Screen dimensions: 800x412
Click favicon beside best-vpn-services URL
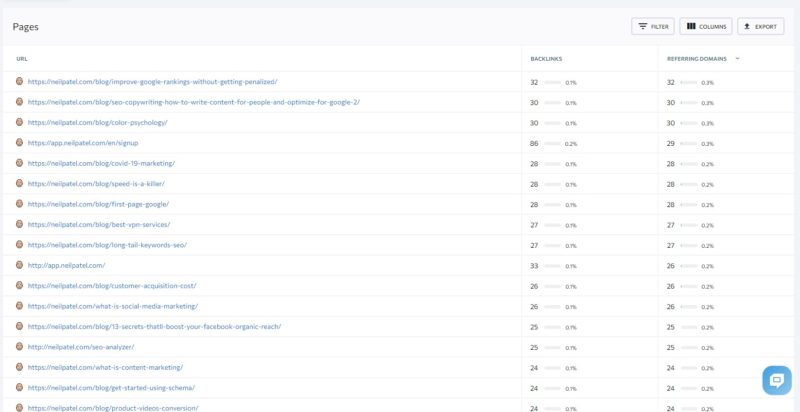pos(19,224)
